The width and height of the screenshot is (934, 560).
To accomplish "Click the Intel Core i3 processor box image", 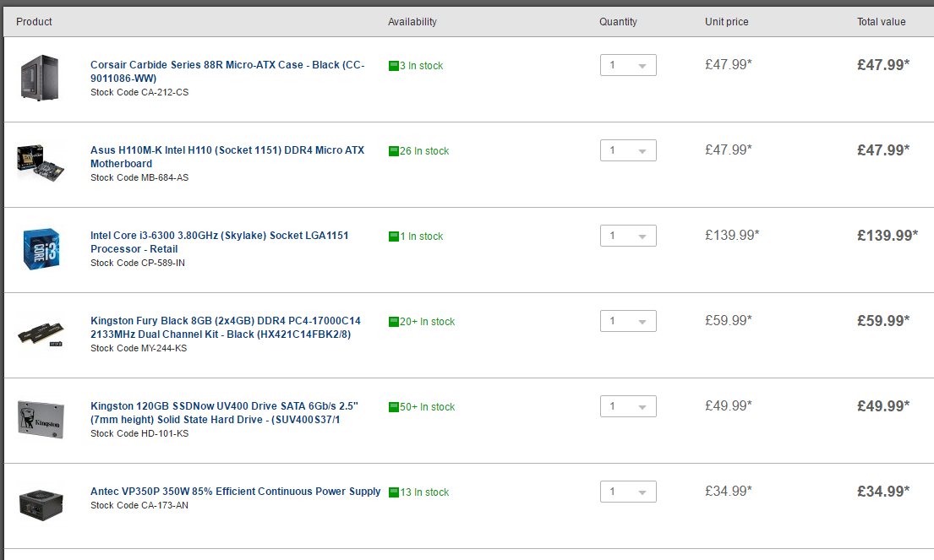I will (x=41, y=249).
